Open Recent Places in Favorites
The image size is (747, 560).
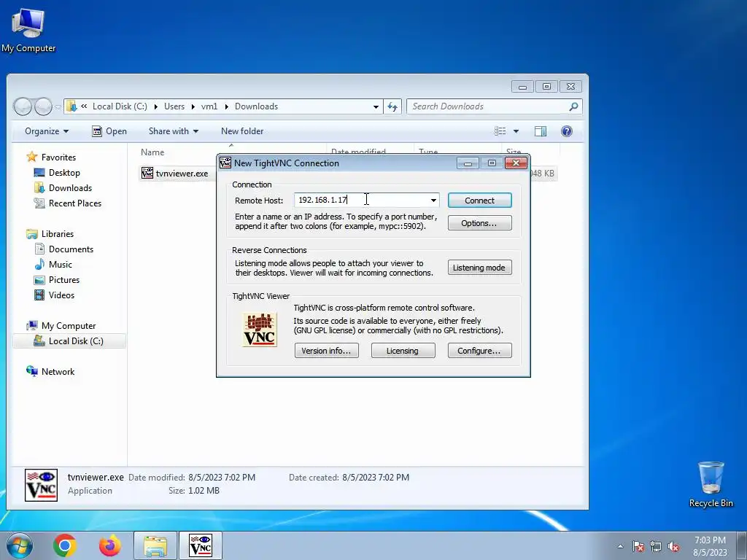75,203
